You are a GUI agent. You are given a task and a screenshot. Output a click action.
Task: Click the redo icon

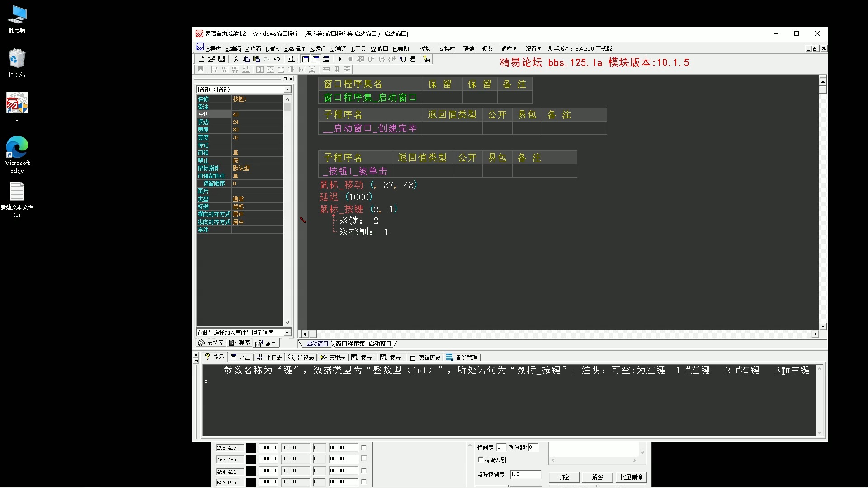click(x=268, y=59)
